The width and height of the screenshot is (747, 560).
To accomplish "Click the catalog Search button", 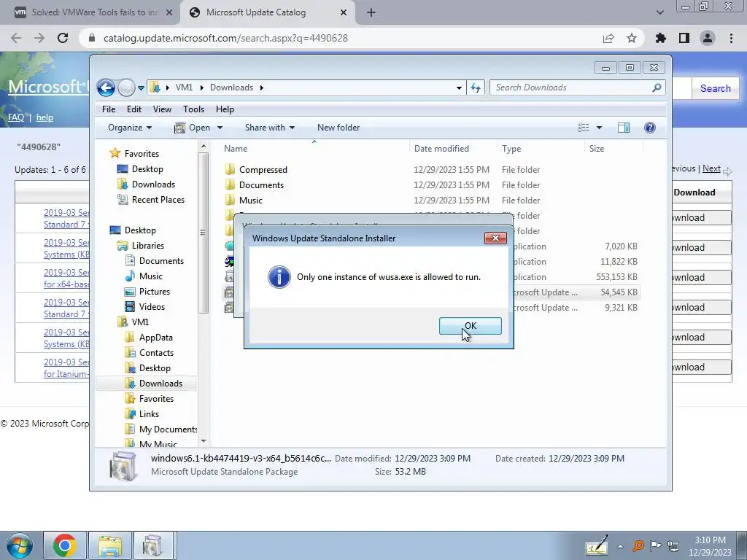I will [x=715, y=88].
